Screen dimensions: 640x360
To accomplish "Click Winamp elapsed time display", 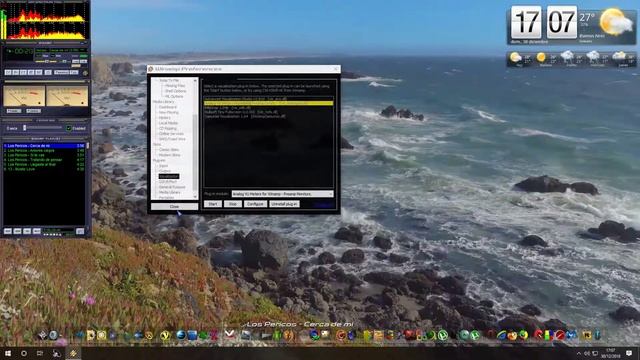I will click(24, 51).
